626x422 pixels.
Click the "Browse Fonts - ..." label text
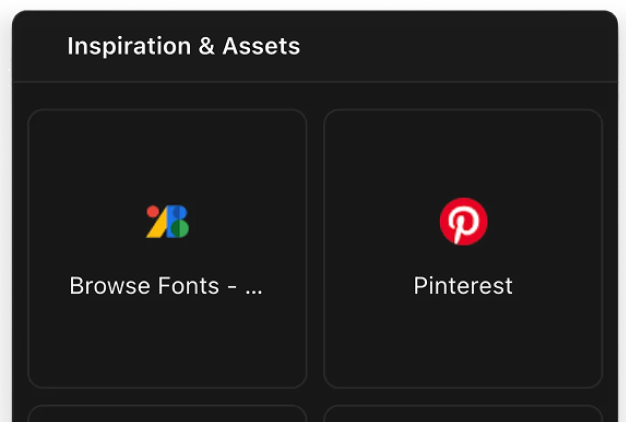pos(165,286)
